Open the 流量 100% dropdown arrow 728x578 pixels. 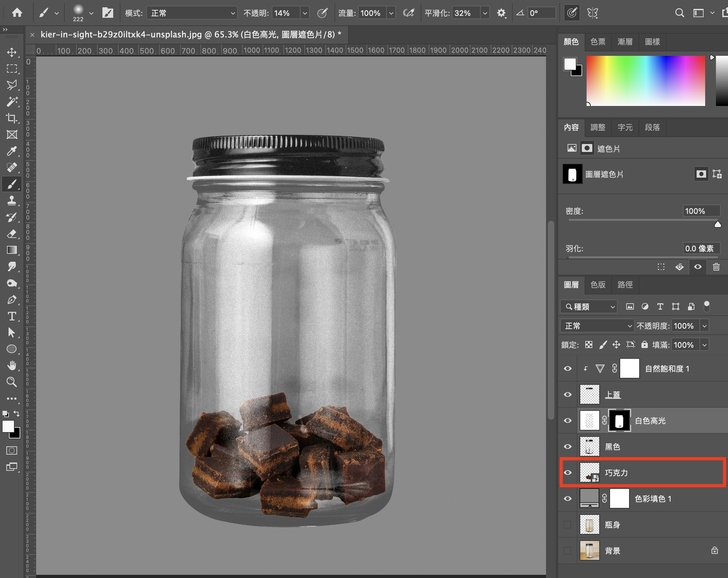[x=391, y=13]
